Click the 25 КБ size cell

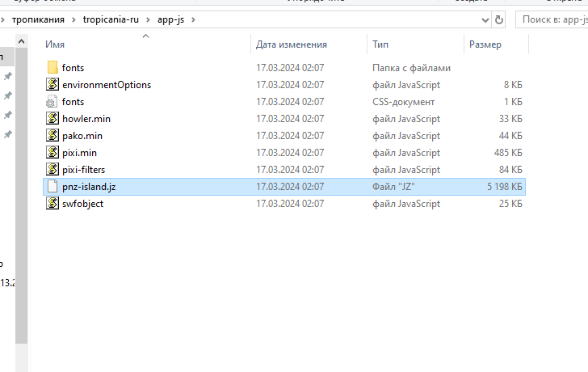pyautogui.click(x=510, y=204)
